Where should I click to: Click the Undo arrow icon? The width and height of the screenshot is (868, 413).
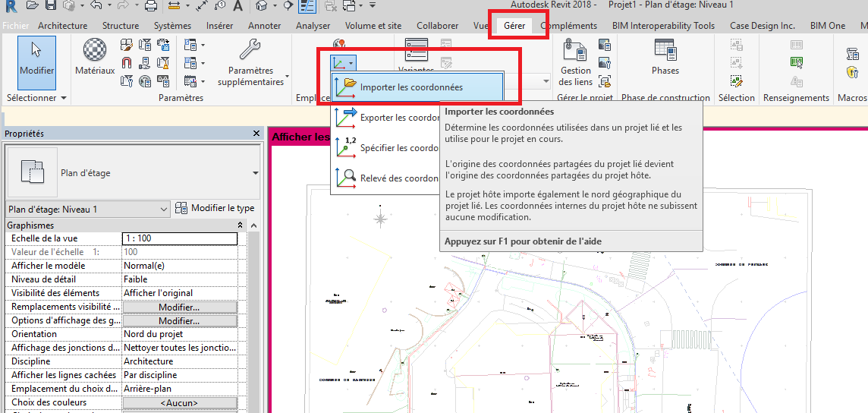click(x=96, y=6)
